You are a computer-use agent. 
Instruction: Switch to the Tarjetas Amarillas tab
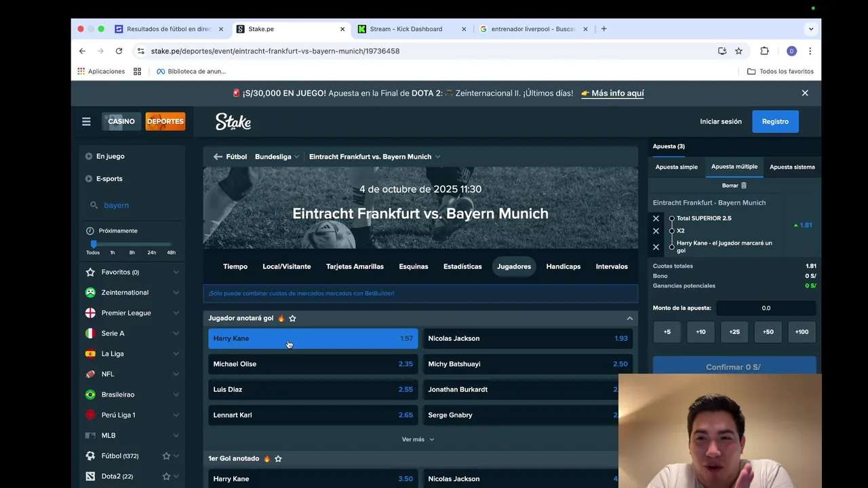(355, 266)
